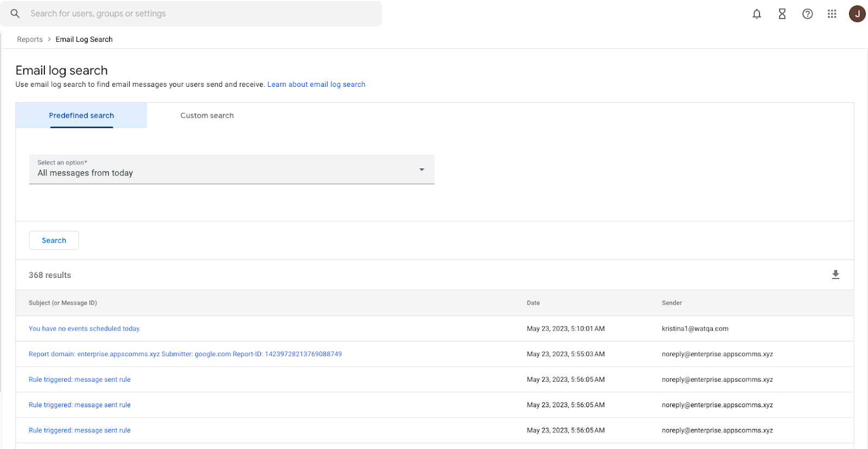Go to Reports in the breadcrumb
Screen dimensions: 868x449
click(30, 40)
